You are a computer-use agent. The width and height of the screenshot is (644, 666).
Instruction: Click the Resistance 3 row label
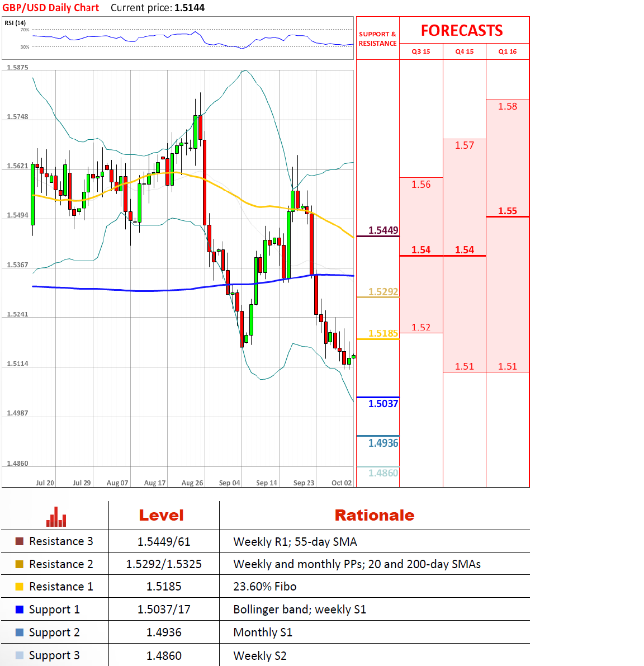(61, 541)
